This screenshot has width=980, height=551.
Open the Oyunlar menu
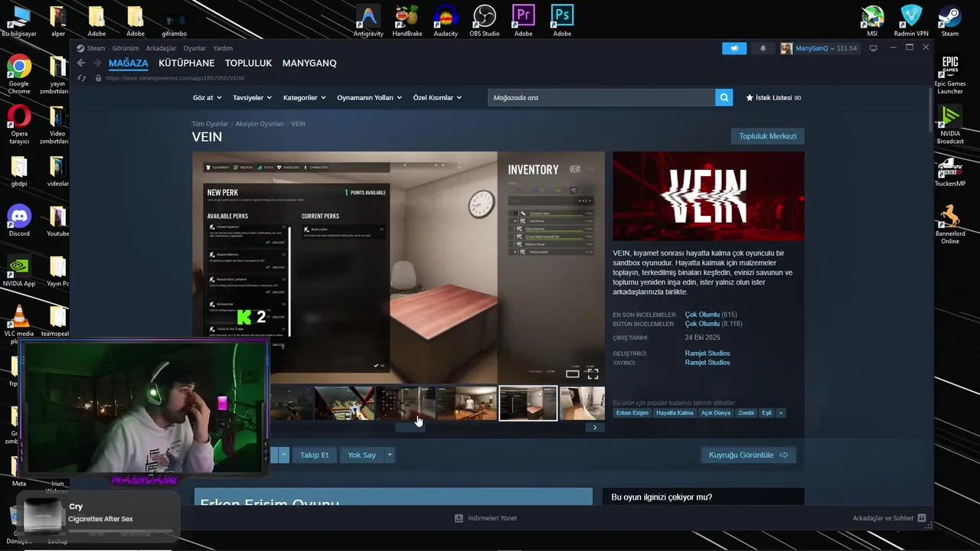(194, 48)
